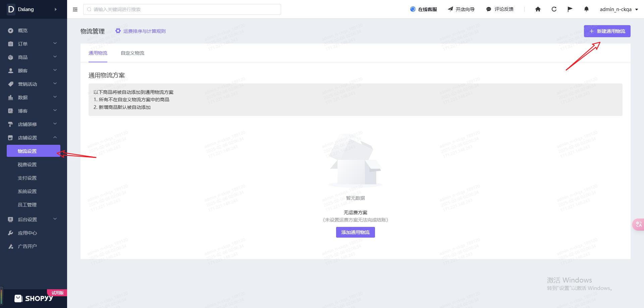Viewport: 644px width, 308px height.
Task: Click the 商品 products cube icon
Action: click(11, 57)
